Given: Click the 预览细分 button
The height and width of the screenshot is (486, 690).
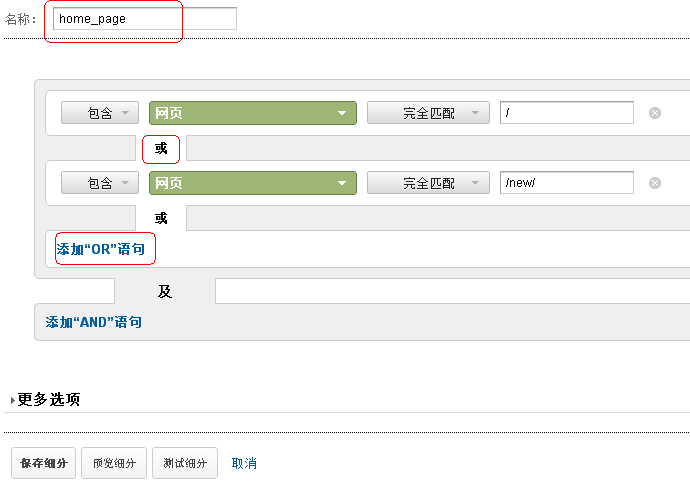Looking at the screenshot, I should [x=114, y=464].
